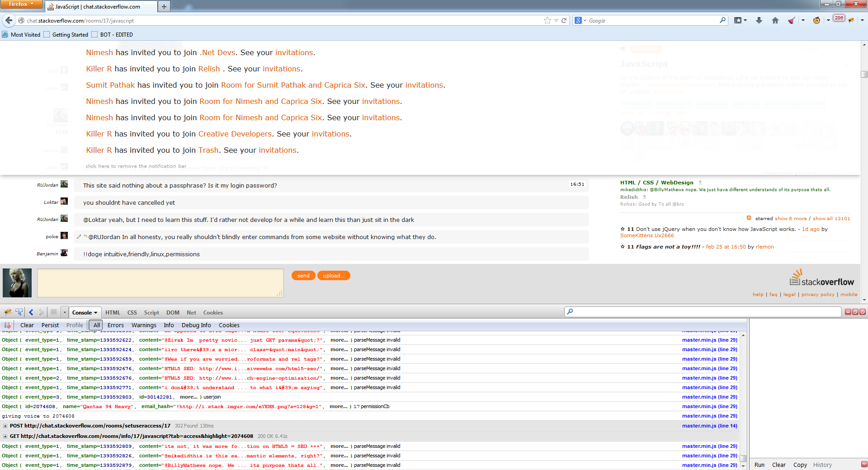Click the Firebug blue back arrow
The height and width of the screenshot is (470, 868).
tap(31, 312)
